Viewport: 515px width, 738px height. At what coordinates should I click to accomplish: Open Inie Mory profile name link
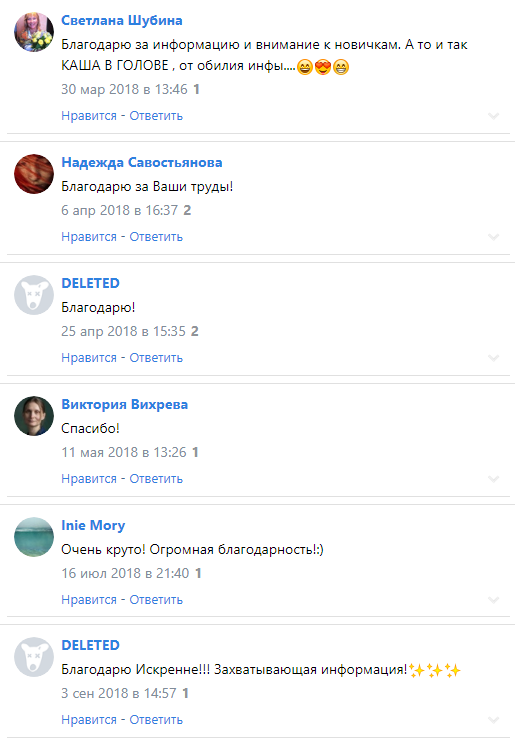tap(93, 525)
